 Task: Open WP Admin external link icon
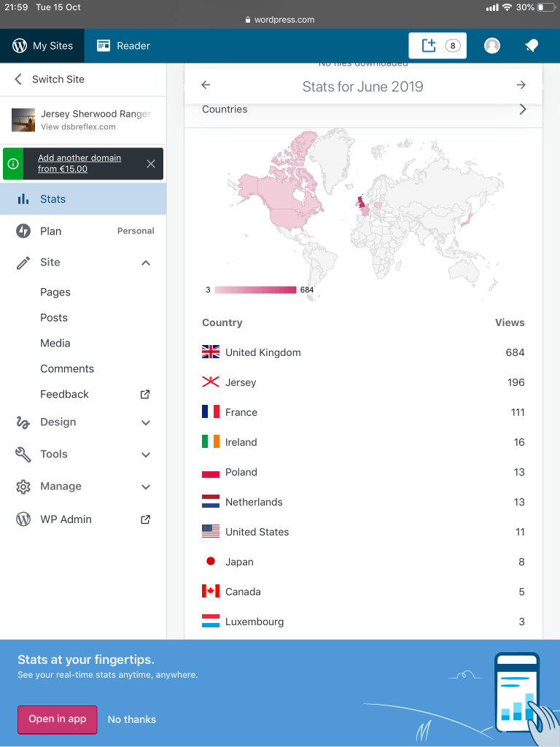[145, 519]
